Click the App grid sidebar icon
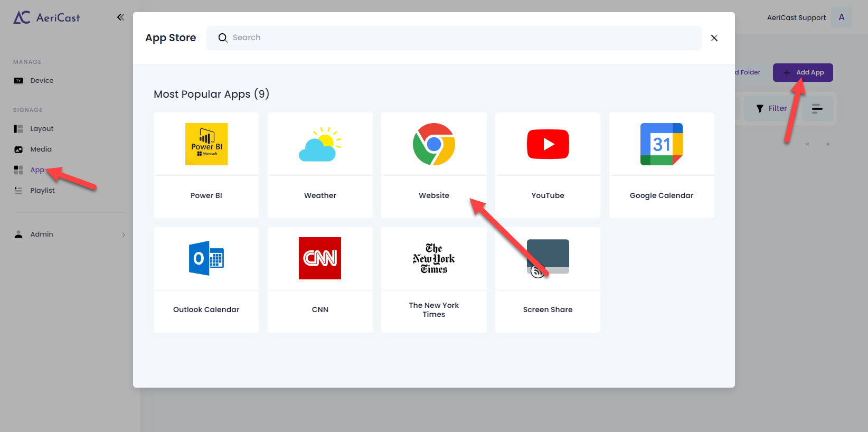 pos(18,170)
